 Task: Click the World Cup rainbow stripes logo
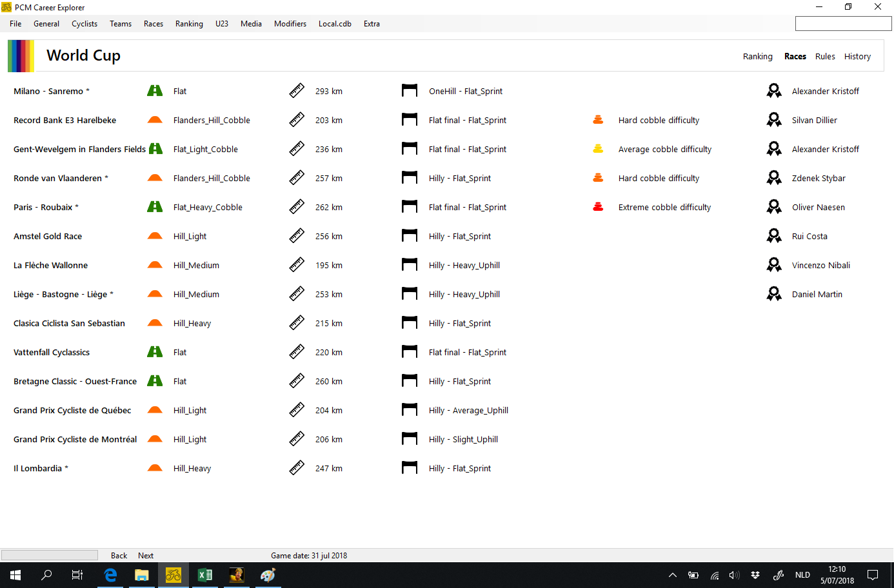21,56
